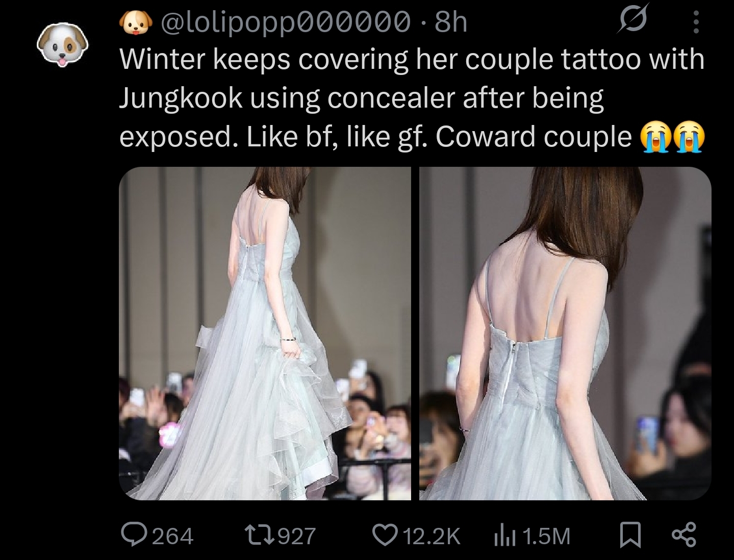Click the dog emoji beside username
This screenshot has width=734, height=560.
(x=136, y=22)
